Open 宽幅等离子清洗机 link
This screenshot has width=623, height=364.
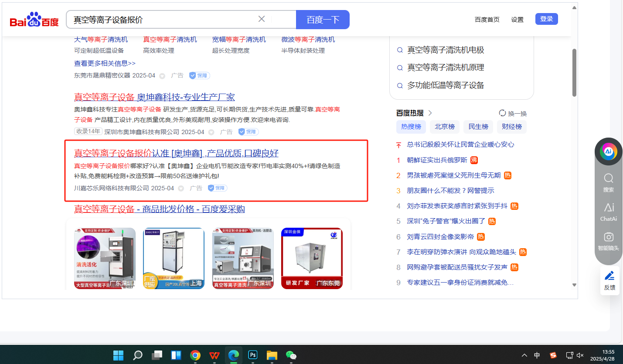239,39
